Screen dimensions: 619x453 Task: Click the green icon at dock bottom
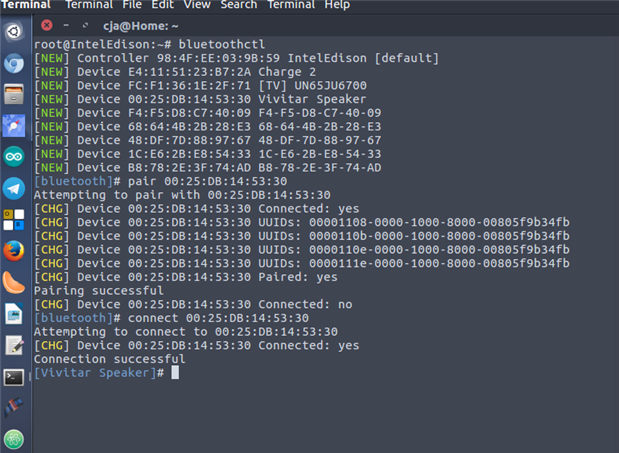(14, 438)
